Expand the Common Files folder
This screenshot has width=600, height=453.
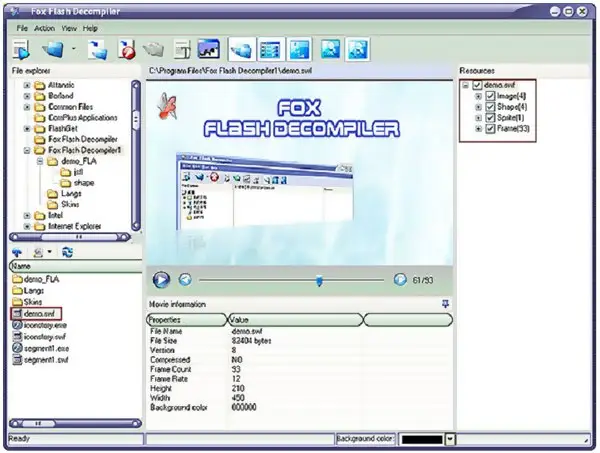point(27,107)
